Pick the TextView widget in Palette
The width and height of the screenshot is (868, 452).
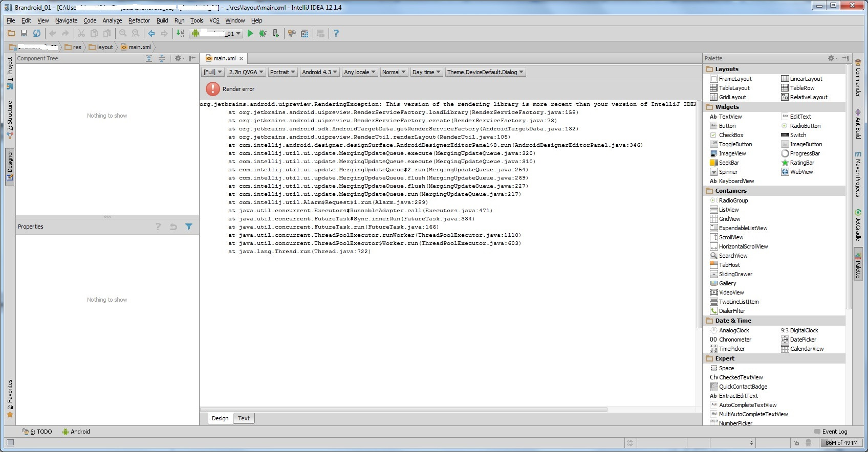pos(726,117)
